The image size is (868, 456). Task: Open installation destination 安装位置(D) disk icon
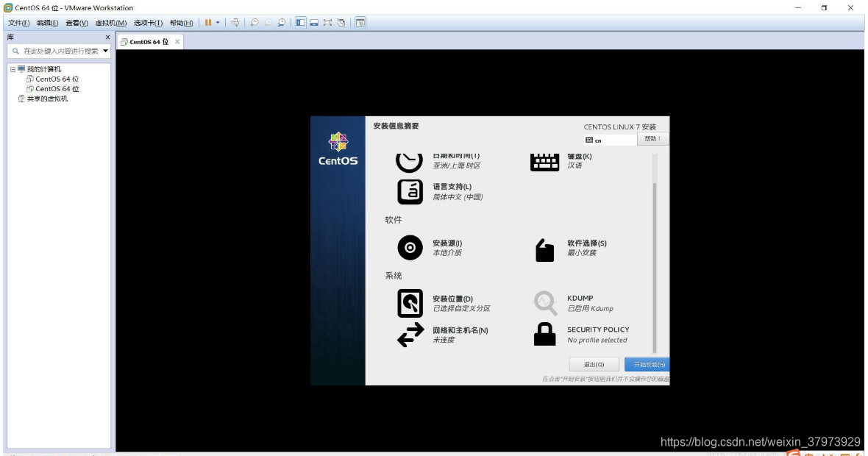click(x=410, y=303)
